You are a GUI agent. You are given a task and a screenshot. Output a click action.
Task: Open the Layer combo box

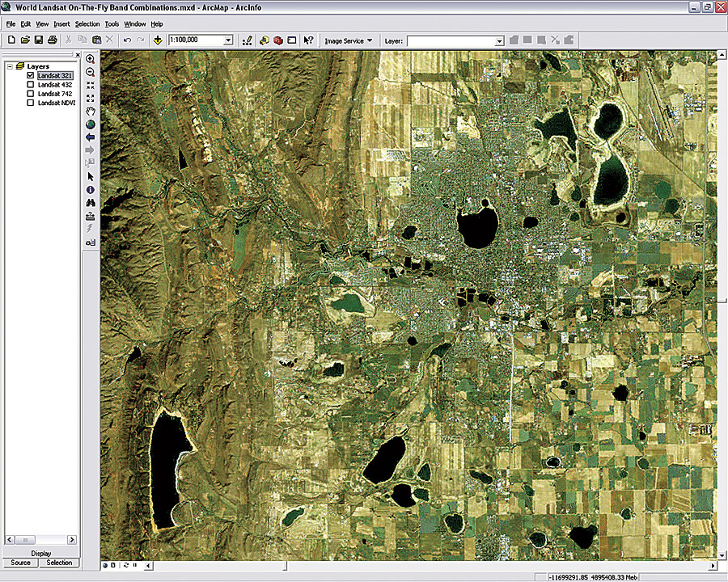[x=499, y=40]
